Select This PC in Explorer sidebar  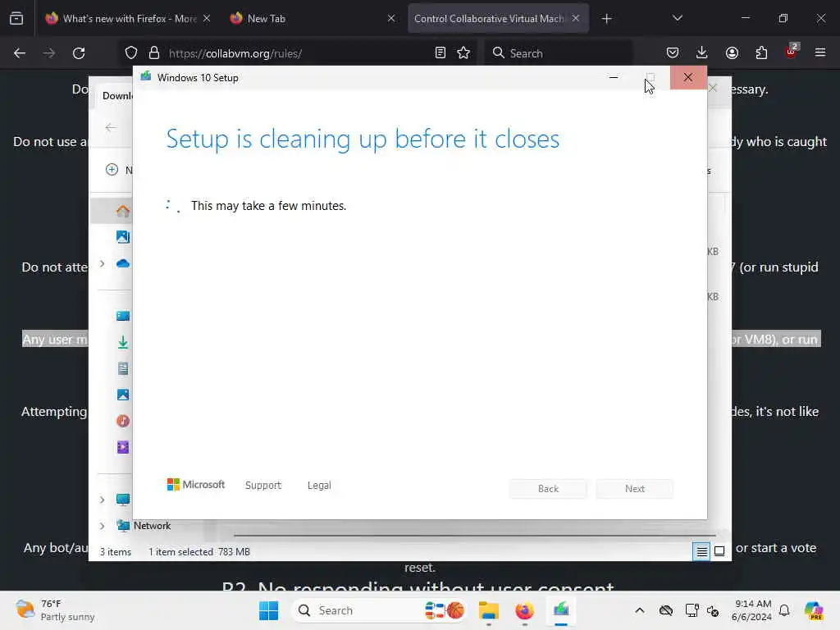pyautogui.click(x=123, y=500)
